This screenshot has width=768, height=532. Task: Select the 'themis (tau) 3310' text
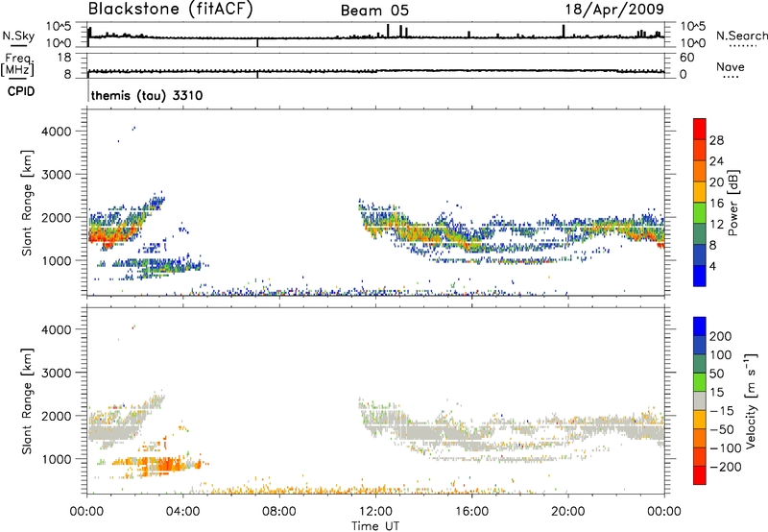pos(147,95)
